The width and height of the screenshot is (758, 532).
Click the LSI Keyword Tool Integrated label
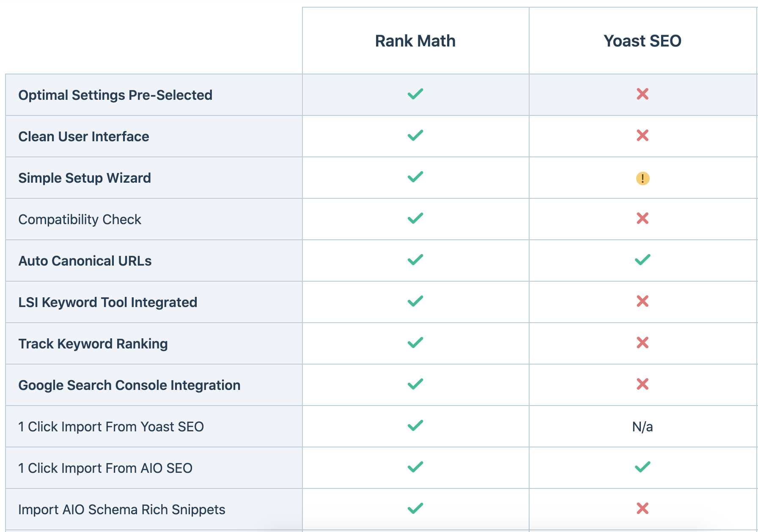tap(108, 302)
